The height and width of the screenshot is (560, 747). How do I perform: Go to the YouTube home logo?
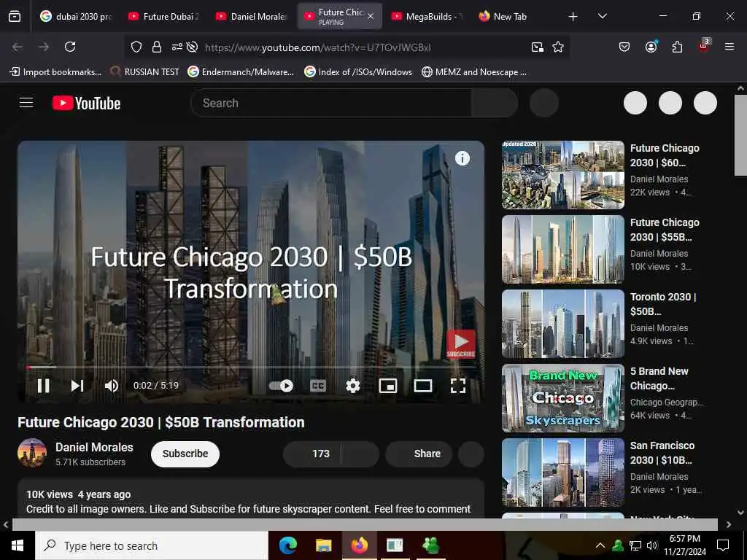[86, 103]
